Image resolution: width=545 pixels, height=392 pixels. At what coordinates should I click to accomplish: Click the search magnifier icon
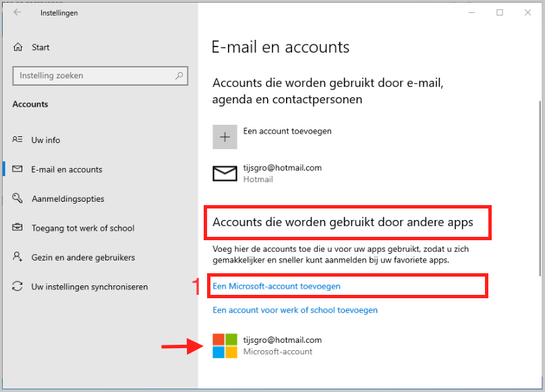179,76
